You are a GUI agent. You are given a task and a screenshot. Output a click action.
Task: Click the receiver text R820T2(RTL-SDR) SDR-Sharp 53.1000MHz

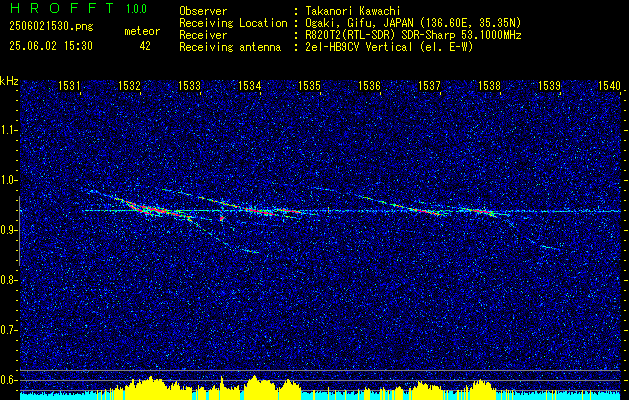tap(414, 35)
